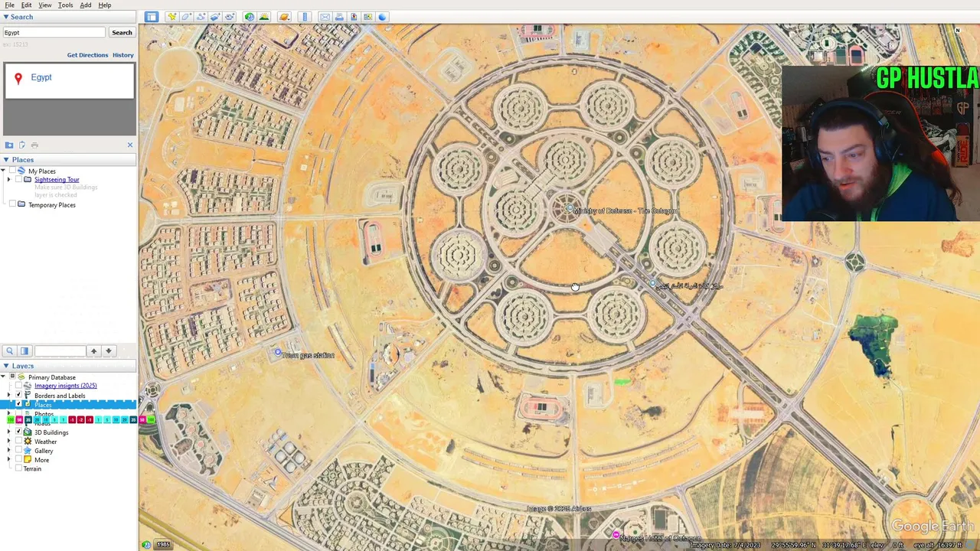The width and height of the screenshot is (980, 551).
Task: Uncheck the 3D Buildings layer
Action: click(18, 432)
